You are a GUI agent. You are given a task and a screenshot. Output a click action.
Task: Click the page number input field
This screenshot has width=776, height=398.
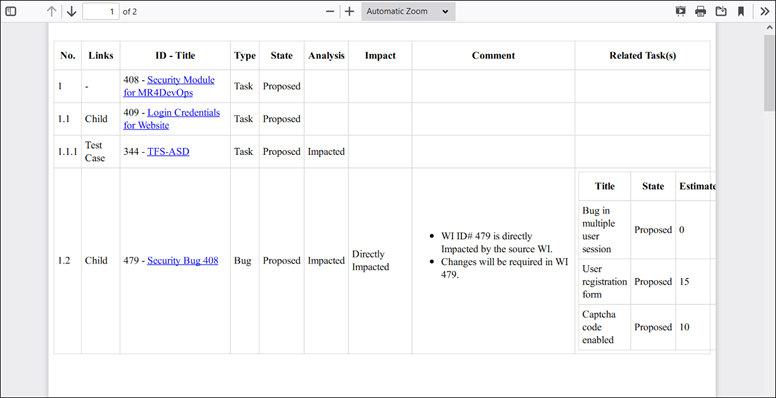click(x=101, y=11)
